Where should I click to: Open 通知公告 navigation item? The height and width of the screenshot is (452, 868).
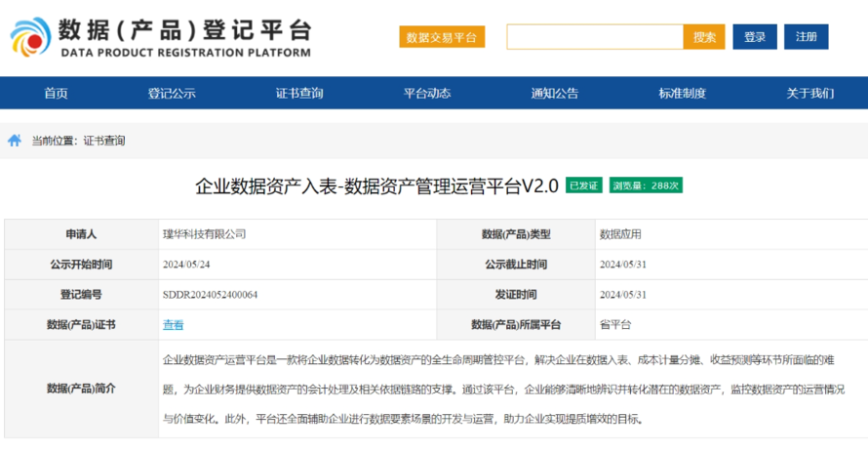[555, 93]
